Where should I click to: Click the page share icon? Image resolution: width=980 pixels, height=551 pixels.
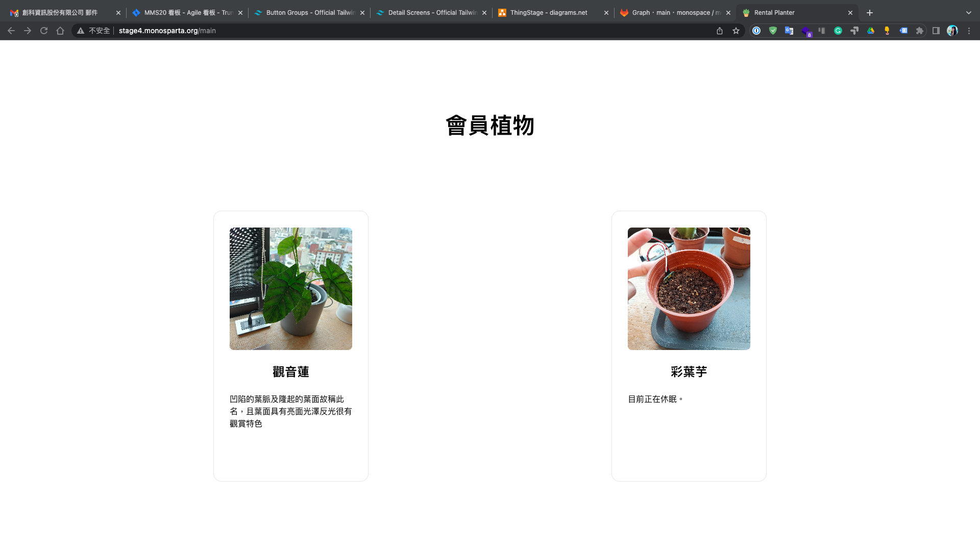[x=720, y=31]
